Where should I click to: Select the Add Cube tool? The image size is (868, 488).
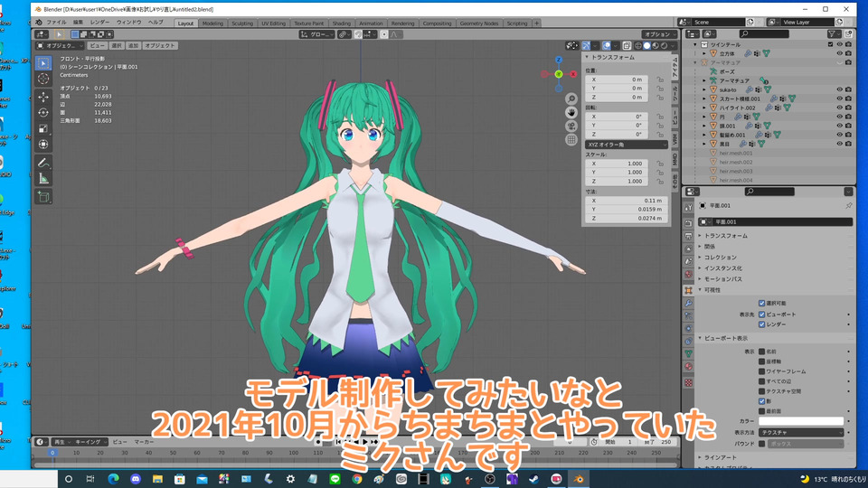pyautogui.click(x=43, y=196)
